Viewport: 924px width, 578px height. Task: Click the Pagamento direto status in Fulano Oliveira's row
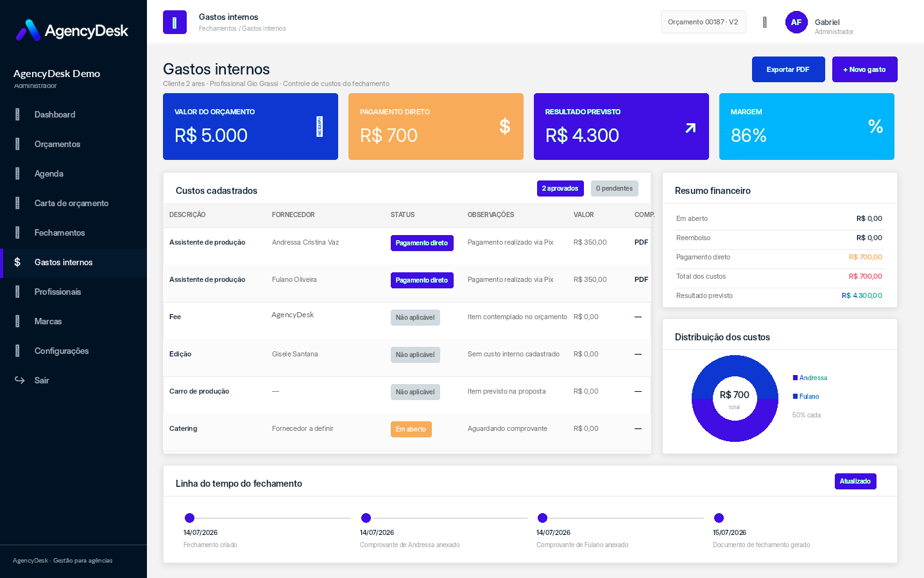point(422,281)
